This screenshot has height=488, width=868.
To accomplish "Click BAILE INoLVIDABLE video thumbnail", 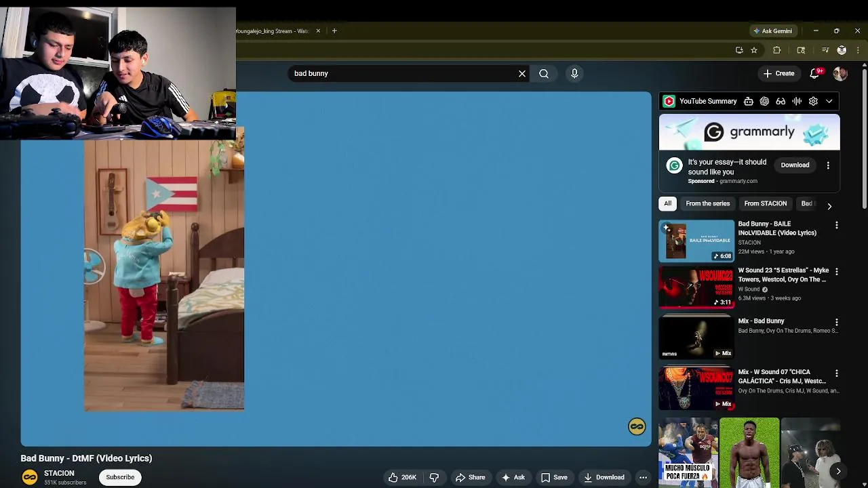I will (696, 241).
